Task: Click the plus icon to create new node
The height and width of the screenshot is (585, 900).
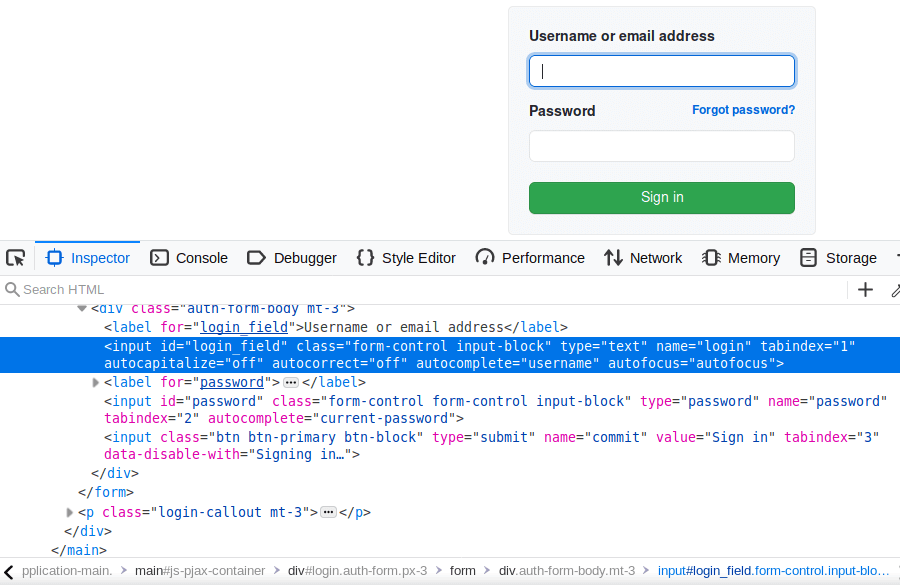Action: coord(864,289)
